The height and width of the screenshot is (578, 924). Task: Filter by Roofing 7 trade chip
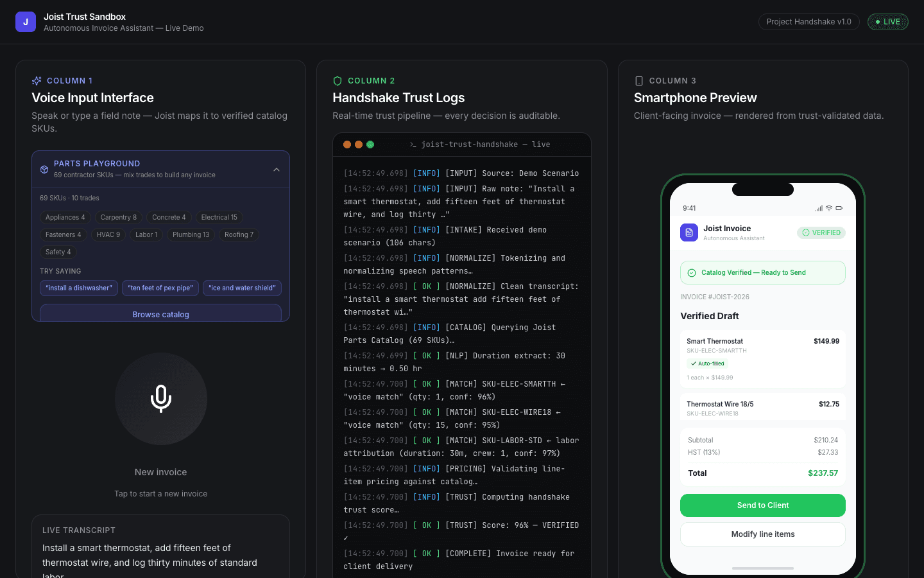[x=239, y=234]
